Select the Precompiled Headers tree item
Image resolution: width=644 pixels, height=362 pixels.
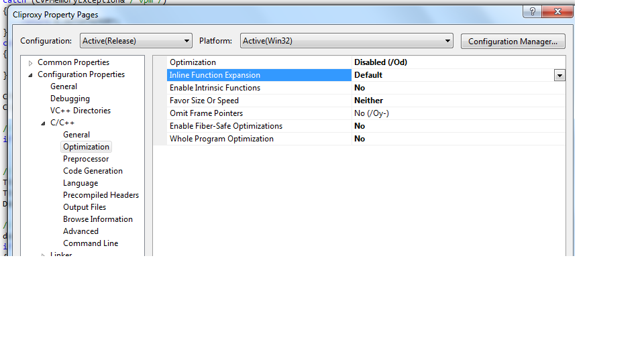point(101,195)
